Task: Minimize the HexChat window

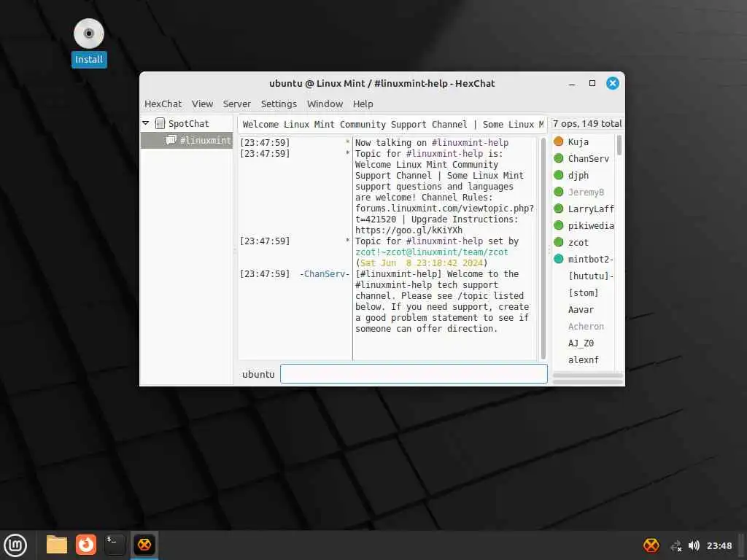Action: pos(572,84)
